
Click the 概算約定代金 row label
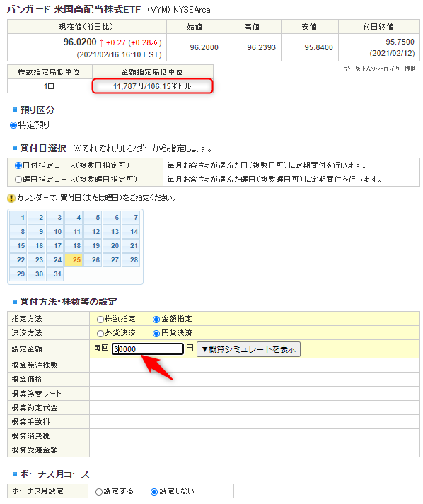35,408
